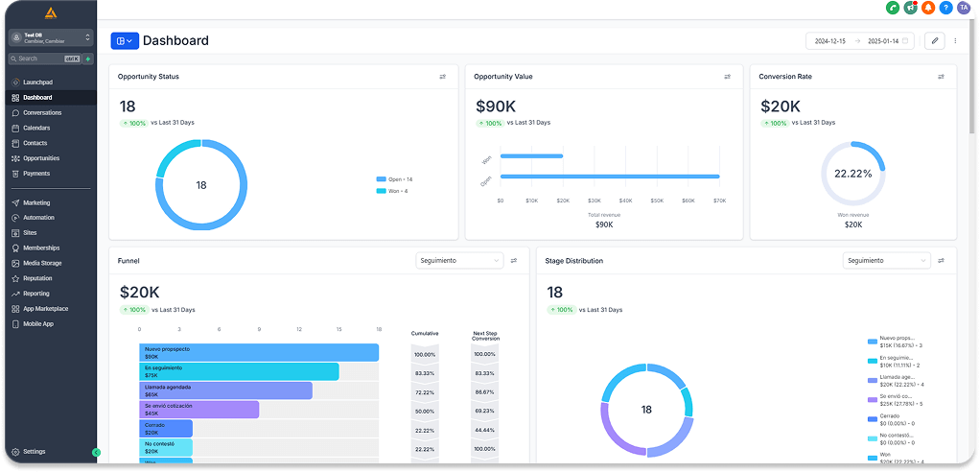Go to Opportunities in the sidebar
The height and width of the screenshot is (472, 980).
(41, 158)
